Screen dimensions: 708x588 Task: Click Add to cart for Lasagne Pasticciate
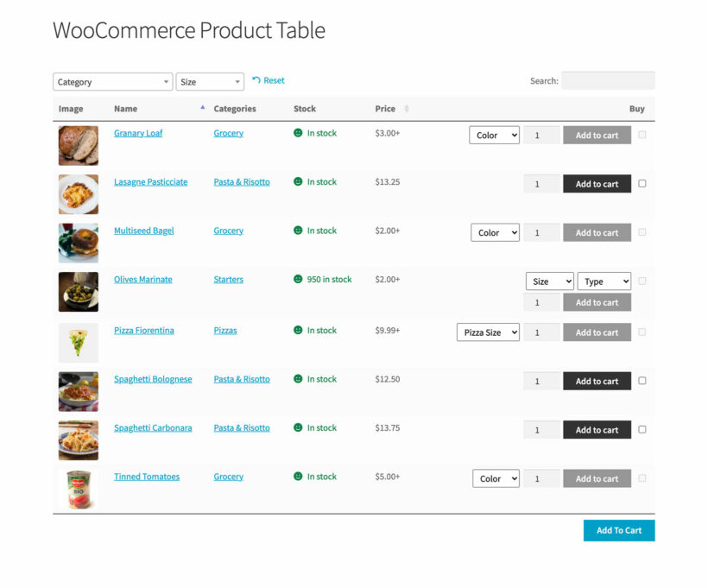click(x=597, y=184)
